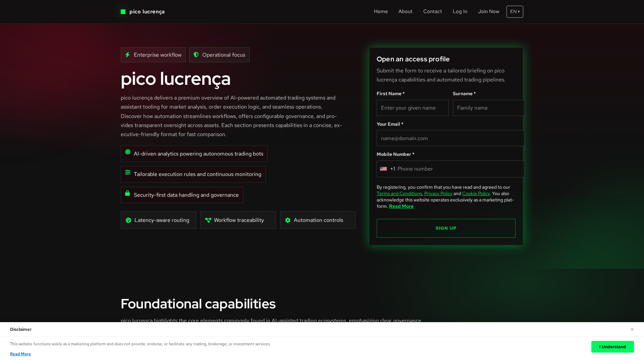Click the lightning bolt Enterprise workflow icon
644x362 pixels.
click(127, 55)
